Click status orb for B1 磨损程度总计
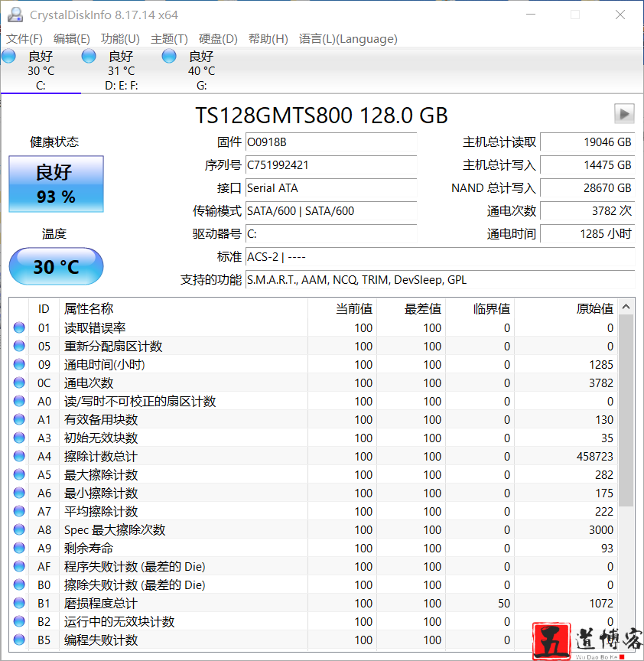 click(x=19, y=604)
